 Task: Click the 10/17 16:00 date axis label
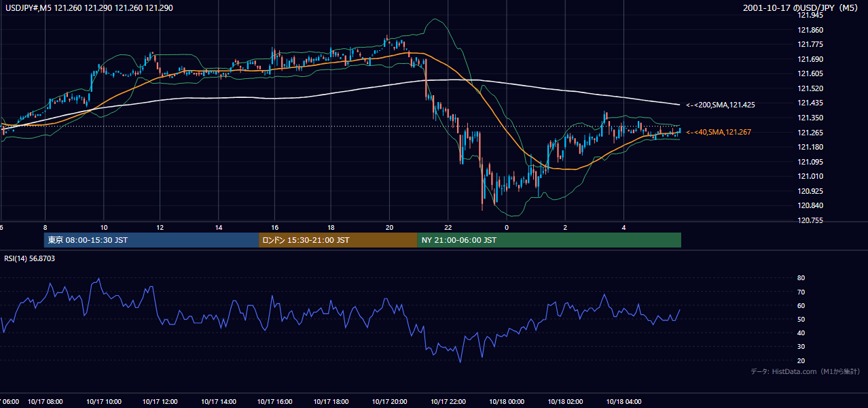point(275,402)
